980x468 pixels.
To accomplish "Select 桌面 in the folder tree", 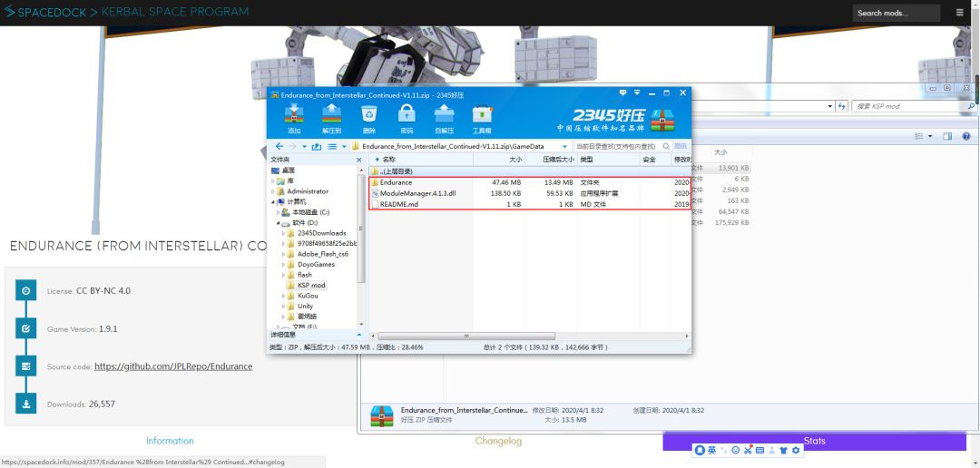I will (283, 170).
